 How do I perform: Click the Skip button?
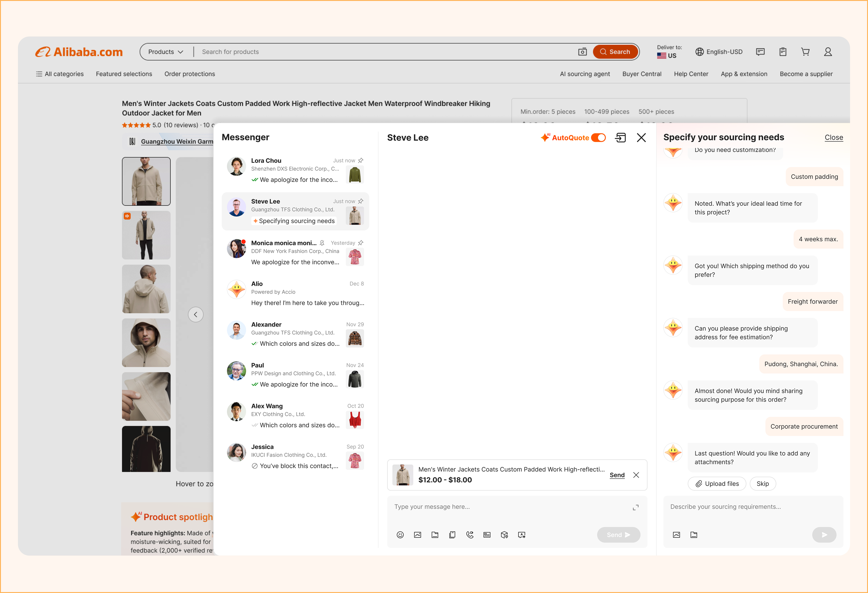(763, 484)
